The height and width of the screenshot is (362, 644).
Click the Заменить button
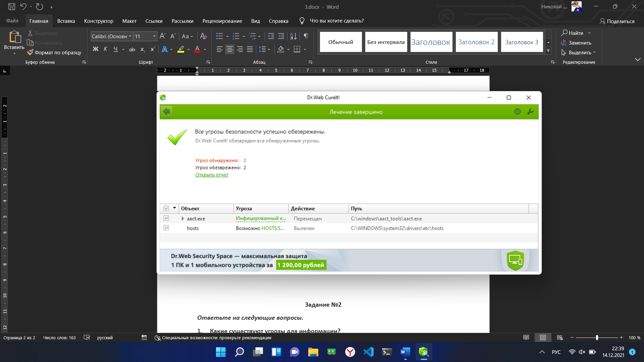pos(576,43)
